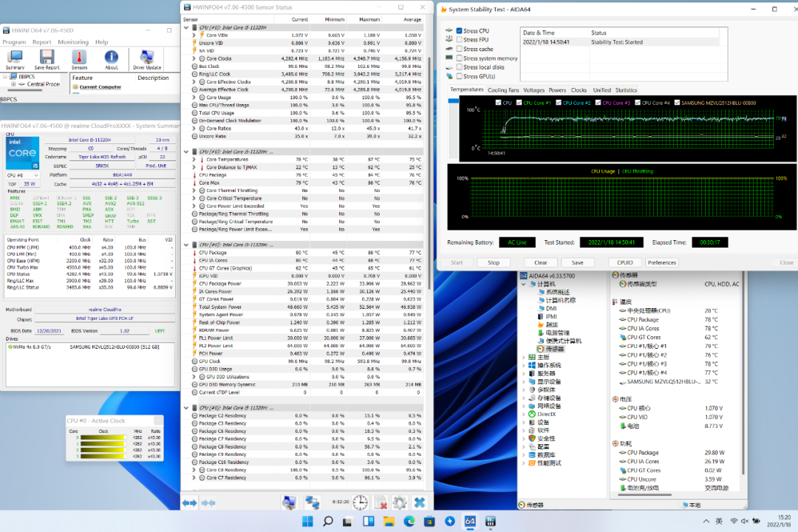
Task: Click the clock icon in sensor status footer
Action: tap(361, 502)
